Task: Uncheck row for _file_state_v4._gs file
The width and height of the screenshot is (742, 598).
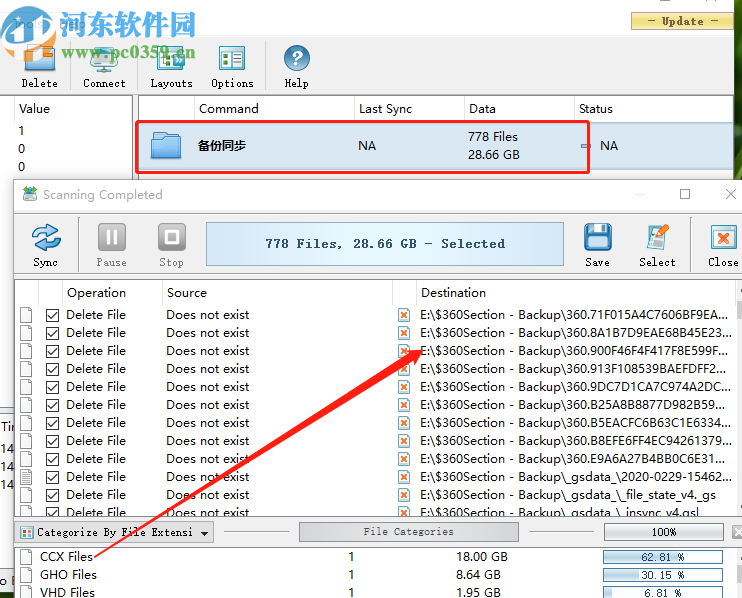Action: [53, 495]
